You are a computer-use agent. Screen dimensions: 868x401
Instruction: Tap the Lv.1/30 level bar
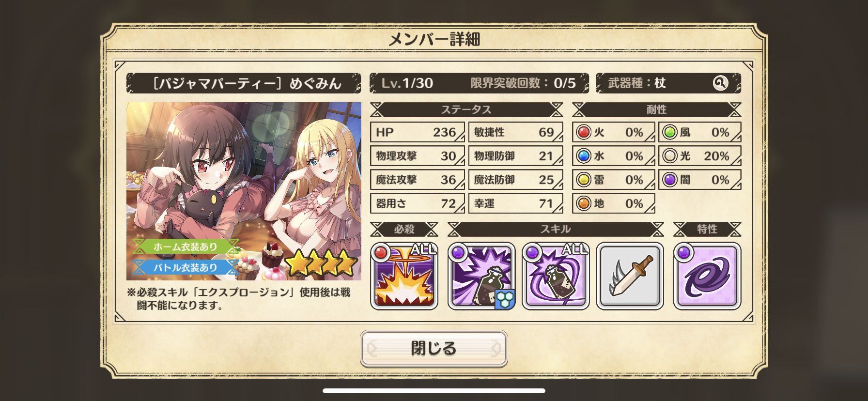point(479,83)
